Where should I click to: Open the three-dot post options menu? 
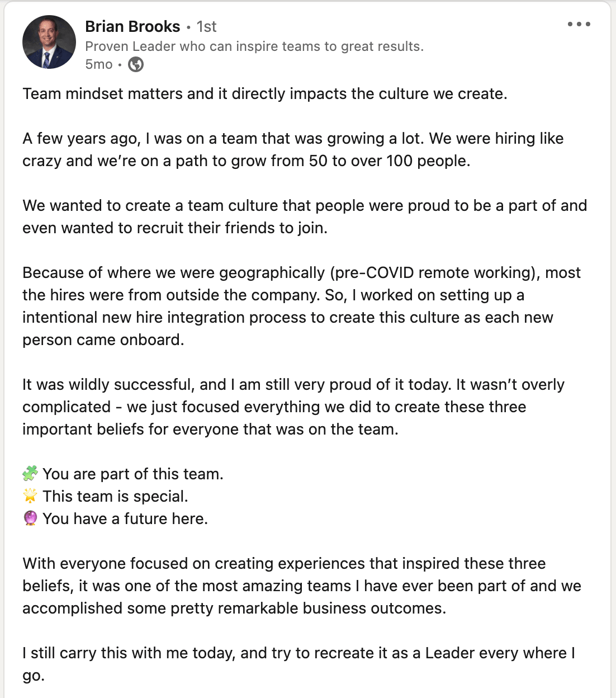click(x=579, y=24)
